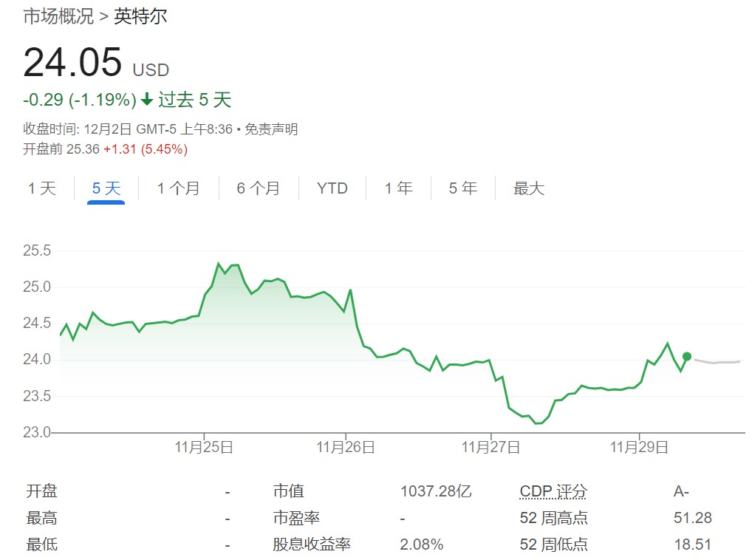Viewport: 752px width, 560px height.
Task: Click the green current-price dot on chart
Action: click(x=687, y=356)
